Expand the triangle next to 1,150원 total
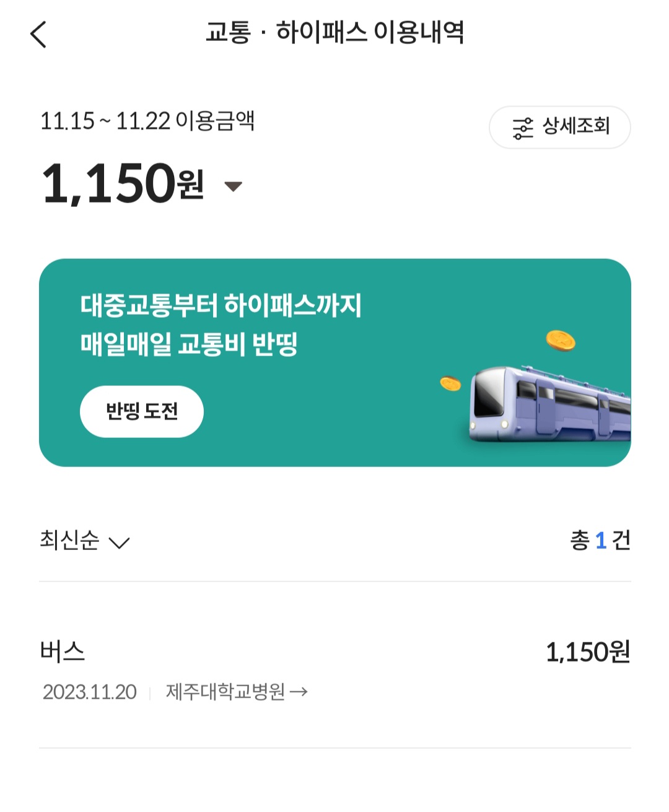The image size is (669, 812). [x=233, y=186]
